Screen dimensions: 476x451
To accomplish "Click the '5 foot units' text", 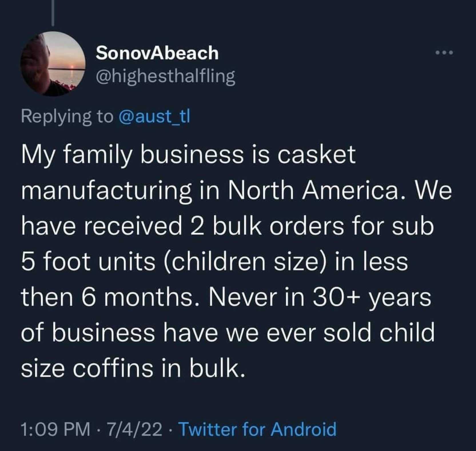I will [x=88, y=262].
